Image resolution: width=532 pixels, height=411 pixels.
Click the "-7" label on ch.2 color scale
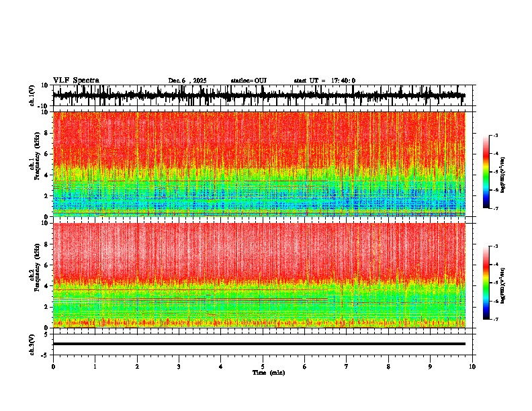pos(496,319)
